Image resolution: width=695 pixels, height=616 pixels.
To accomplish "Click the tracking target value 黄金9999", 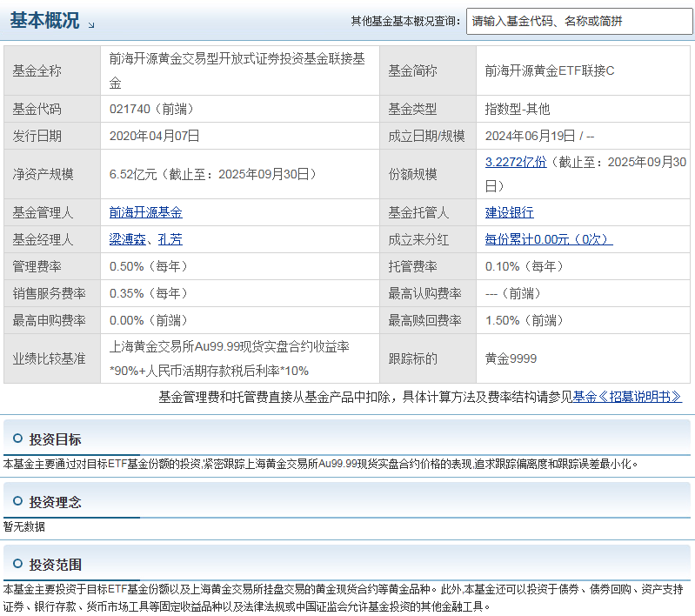I will click(511, 358).
